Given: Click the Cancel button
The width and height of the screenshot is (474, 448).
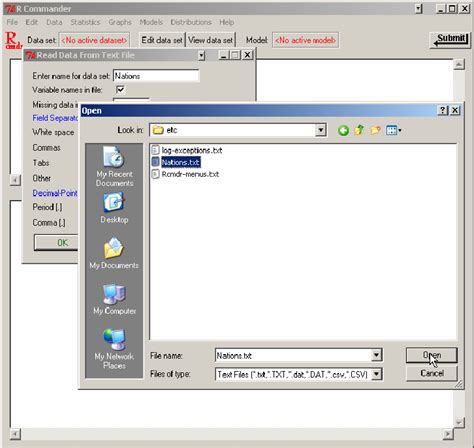Looking at the screenshot, I should pyautogui.click(x=432, y=373).
